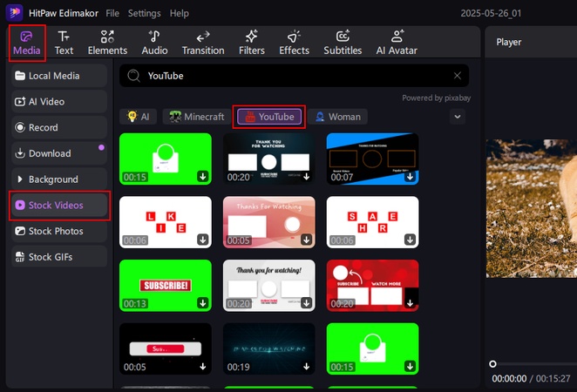
Task: Download the red 00:20 Watch More clip
Action: (410, 303)
